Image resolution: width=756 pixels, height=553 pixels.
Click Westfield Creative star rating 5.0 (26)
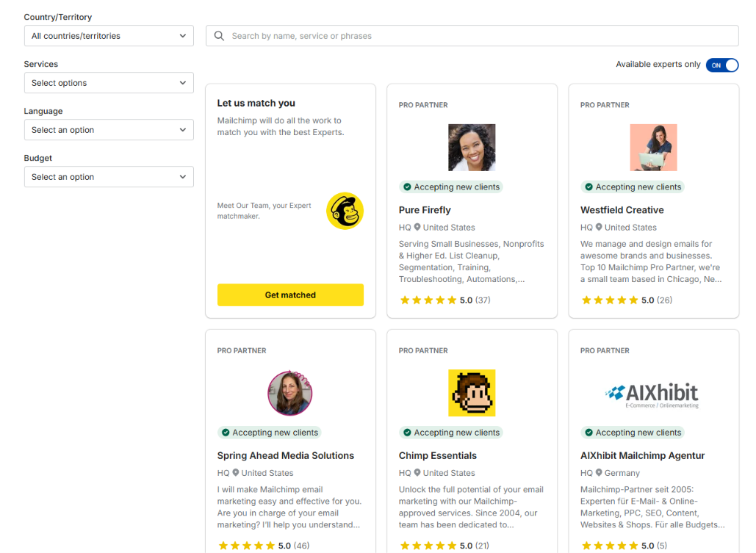coord(627,300)
